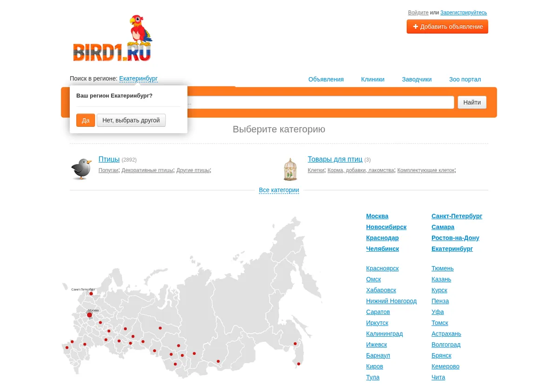Choose Нет, выбрать другой region option
558x392 pixels.
(x=131, y=120)
